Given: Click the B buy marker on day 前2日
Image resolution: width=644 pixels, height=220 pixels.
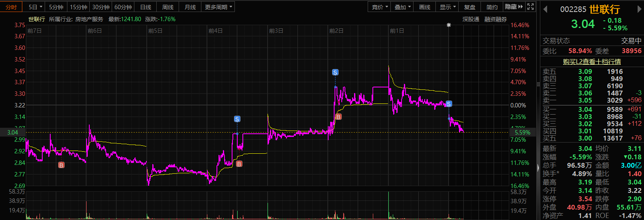Looking at the screenshot, I should pos(338,117).
